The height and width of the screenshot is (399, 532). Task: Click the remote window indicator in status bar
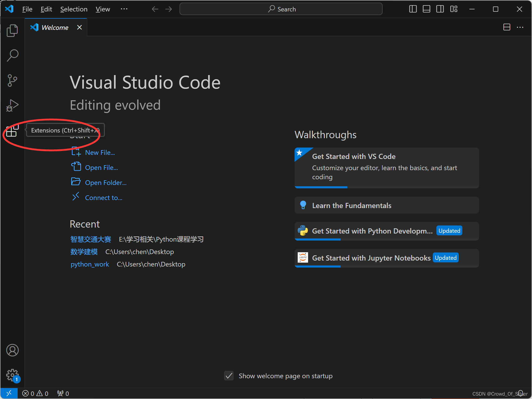[x=9, y=393]
